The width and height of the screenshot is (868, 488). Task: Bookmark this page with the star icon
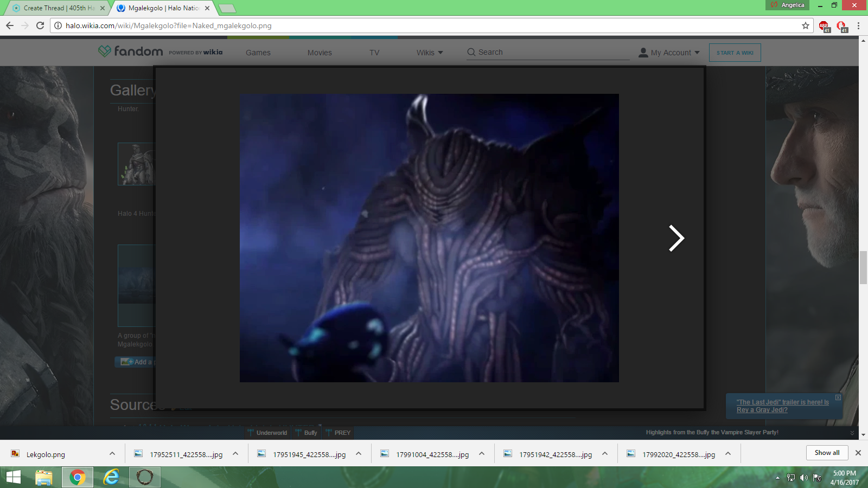point(806,25)
